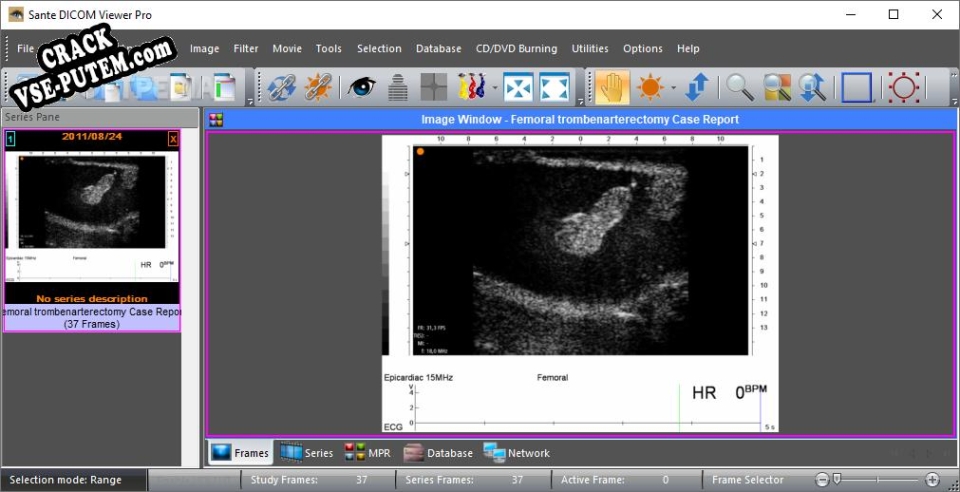Screen dimensions: 960x492
Task: Click the plus button of Frame Selector
Action: [x=932, y=480]
